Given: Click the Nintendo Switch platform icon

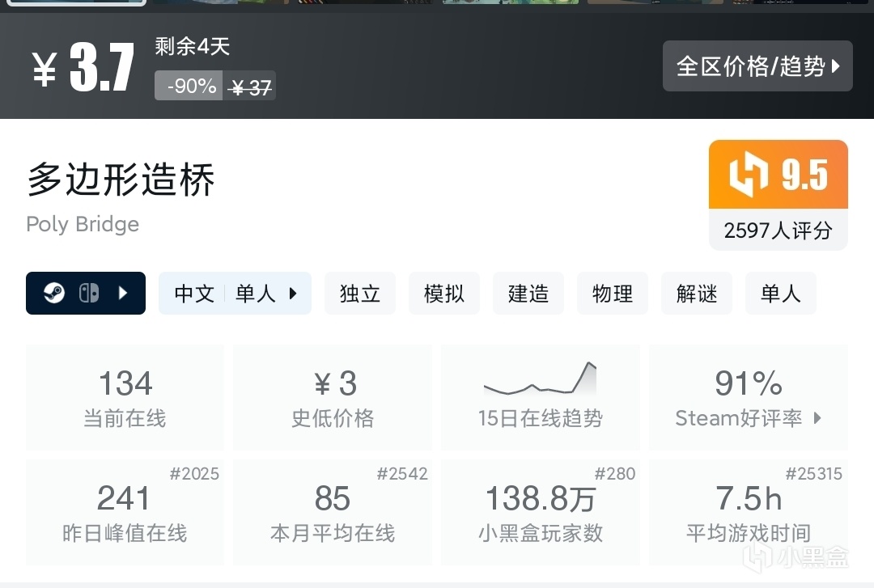Looking at the screenshot, I should click(x=89, y=293).
